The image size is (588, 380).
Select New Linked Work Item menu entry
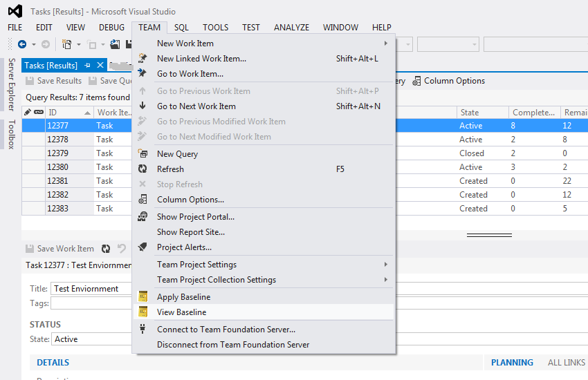(264, 59)
